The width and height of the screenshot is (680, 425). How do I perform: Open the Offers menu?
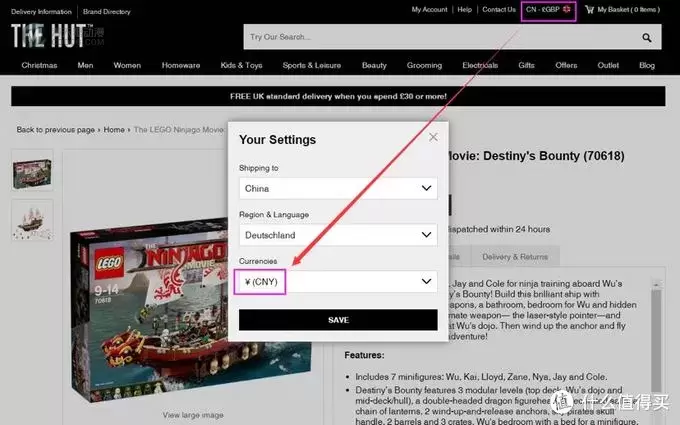(x=566, y=65)
